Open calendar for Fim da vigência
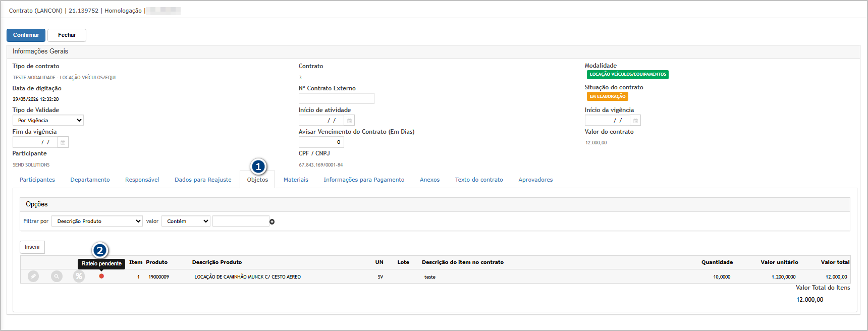868x331 pixels. [x=63, y=142]
